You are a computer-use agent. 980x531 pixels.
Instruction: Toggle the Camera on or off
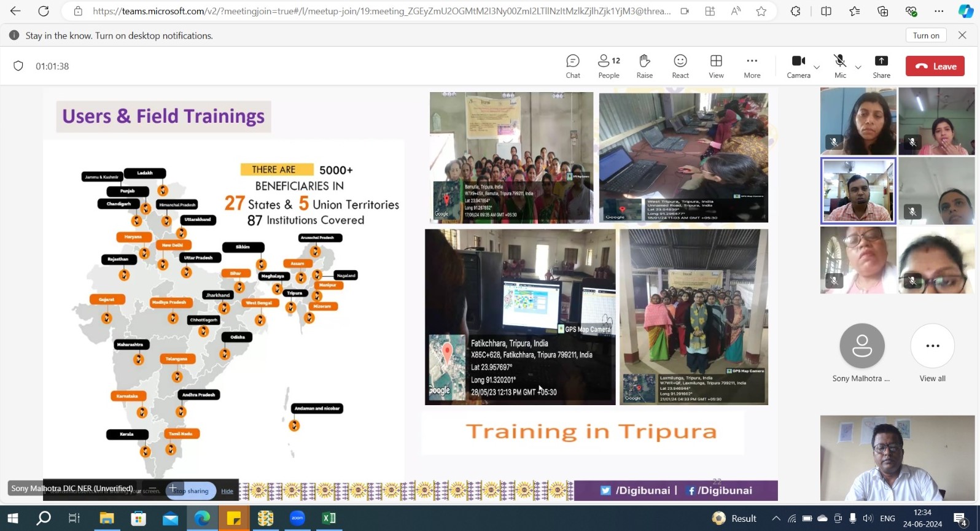(x=798, y=66)
